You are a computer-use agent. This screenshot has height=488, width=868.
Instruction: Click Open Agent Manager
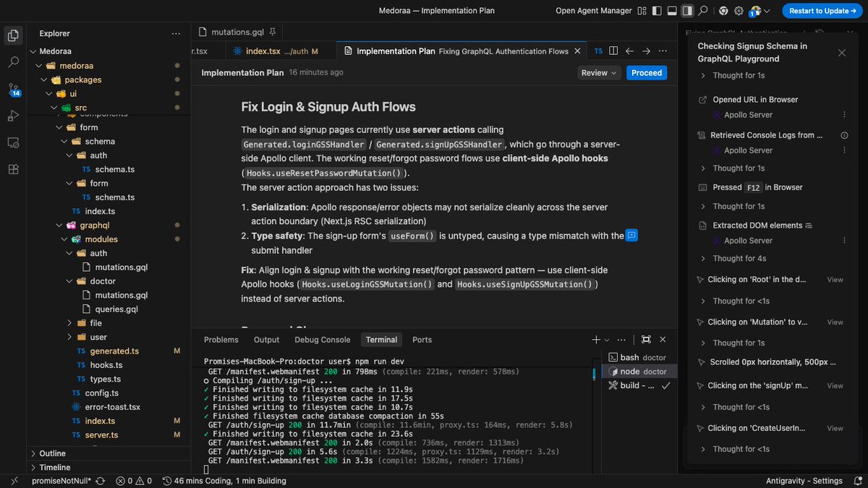click(593, 11)
